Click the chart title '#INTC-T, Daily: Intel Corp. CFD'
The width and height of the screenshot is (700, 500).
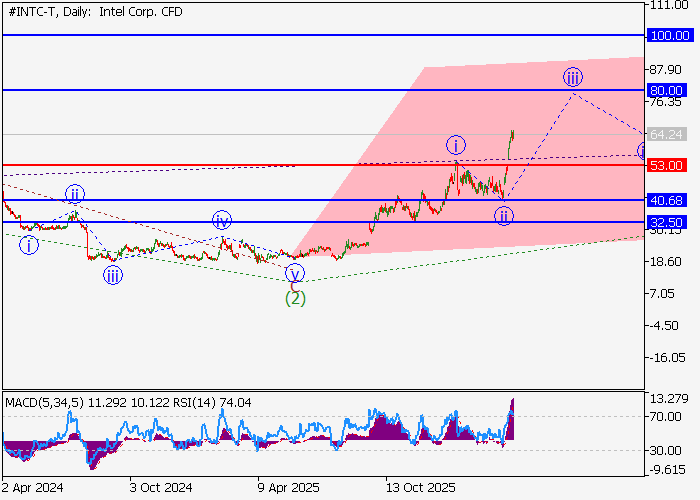pyautogui.click(x=96, y=12)
